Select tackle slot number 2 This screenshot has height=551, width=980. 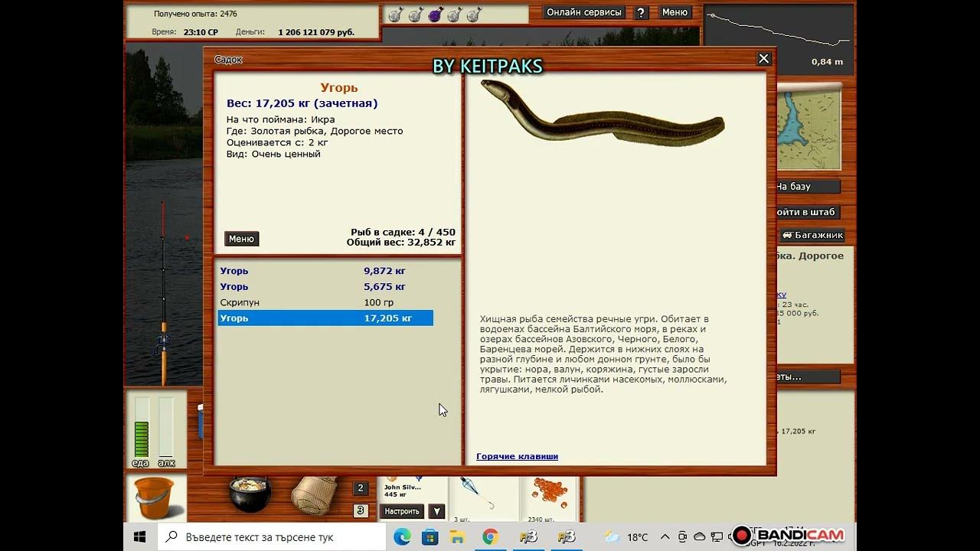(x=361, y=488)
